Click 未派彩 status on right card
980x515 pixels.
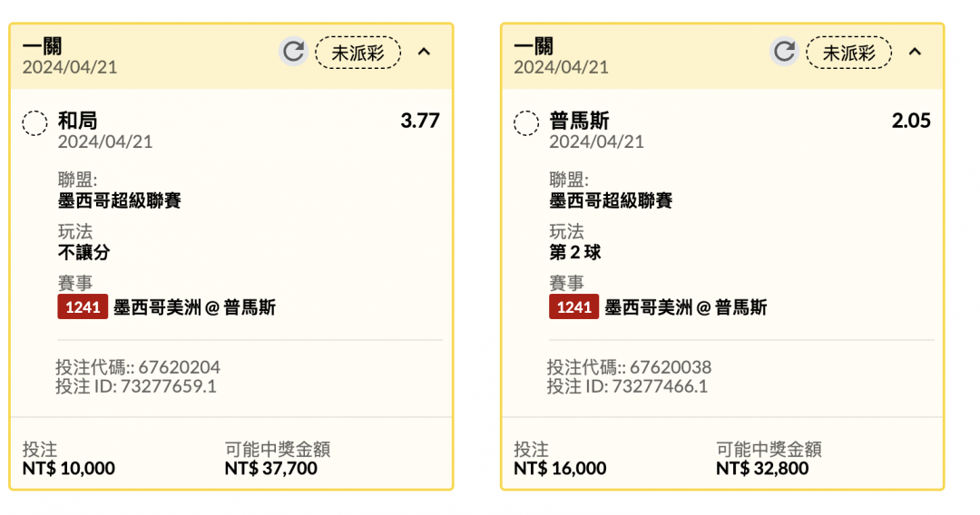click(x=849, y=53)
